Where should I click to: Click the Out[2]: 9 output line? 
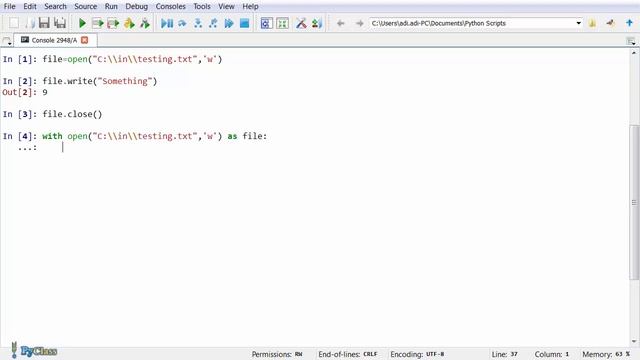coord(25,92)
